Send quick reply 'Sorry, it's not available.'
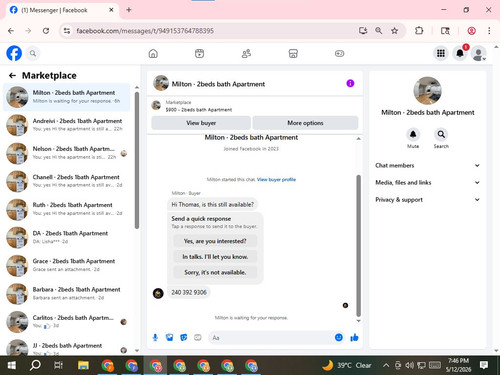Screen dimensions: 500x375 (215, 272)
